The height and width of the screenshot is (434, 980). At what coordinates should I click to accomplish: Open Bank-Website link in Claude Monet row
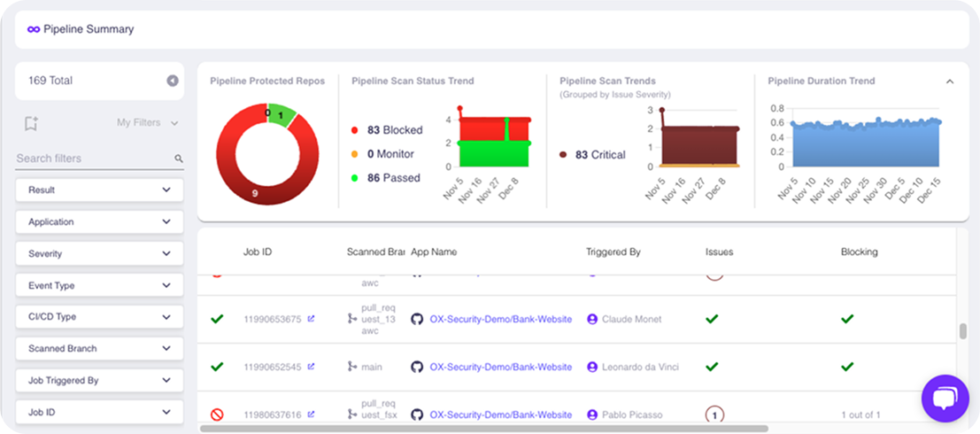[x=501, y=319]
